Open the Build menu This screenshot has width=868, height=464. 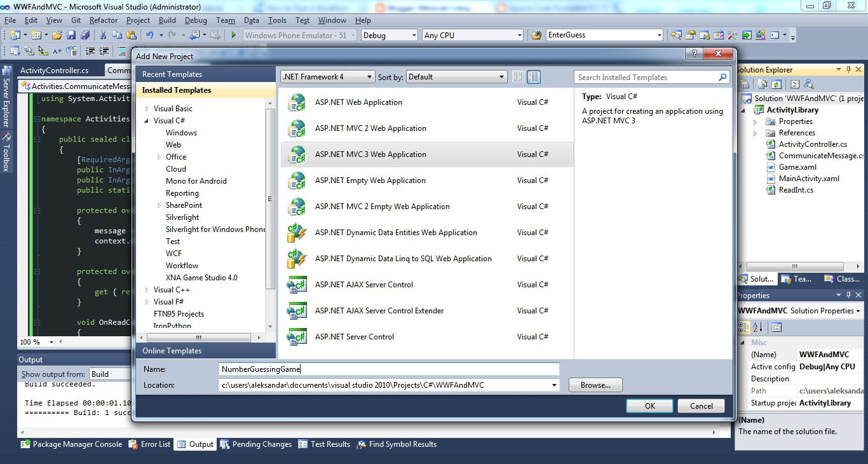(167, 20)
